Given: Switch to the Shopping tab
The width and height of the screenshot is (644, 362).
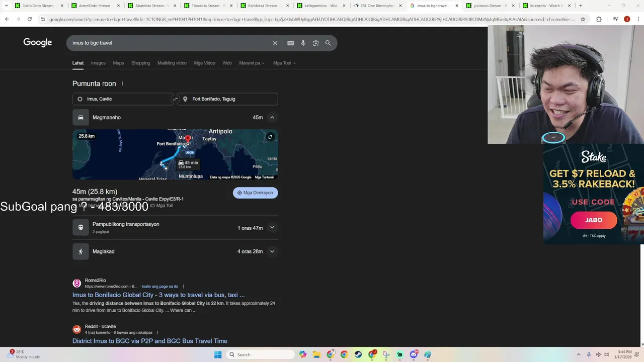Looking at the screenshot, I should pyautogui.click(x=141, y=63).
